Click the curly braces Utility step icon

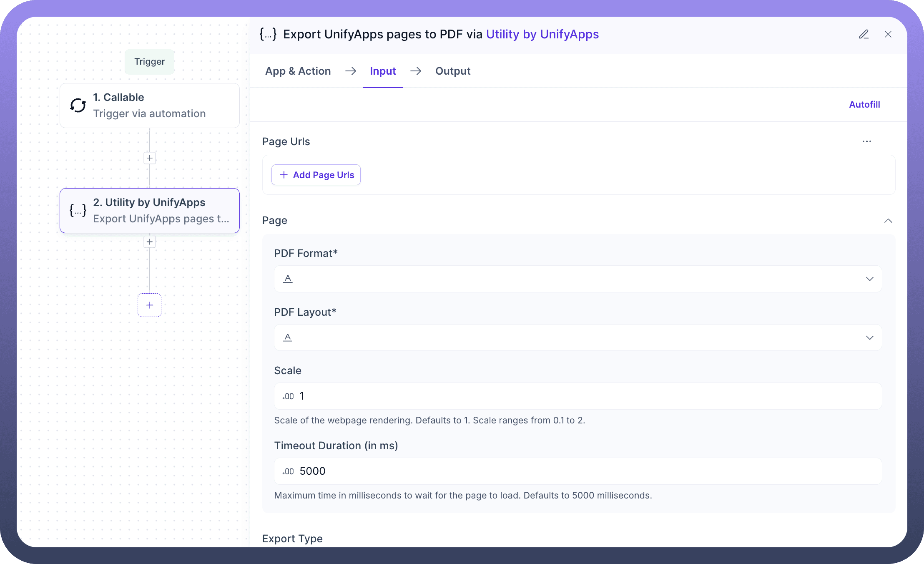(78, 210)
